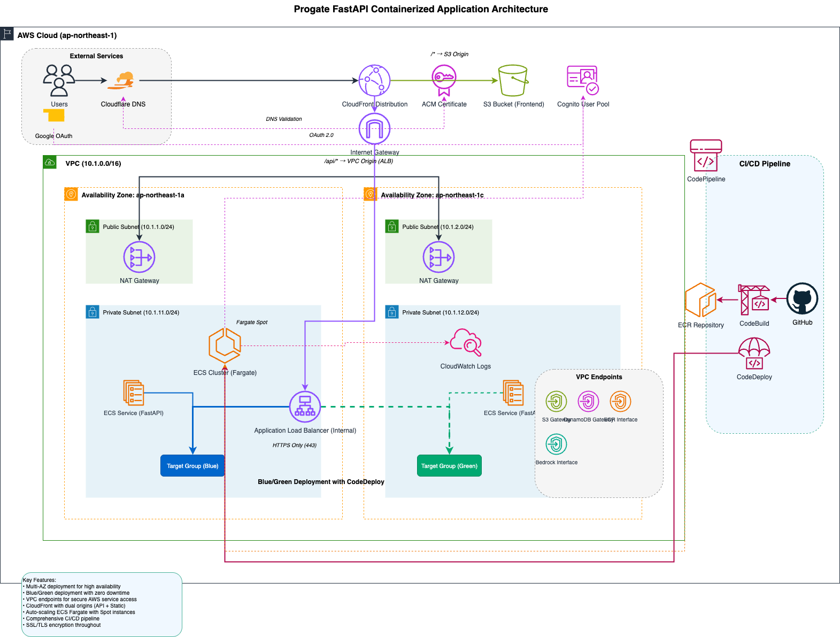Click the 'Key Features:' heading
Image resolution: width=840 pixels, height=637 pixels.
[39, 580]
